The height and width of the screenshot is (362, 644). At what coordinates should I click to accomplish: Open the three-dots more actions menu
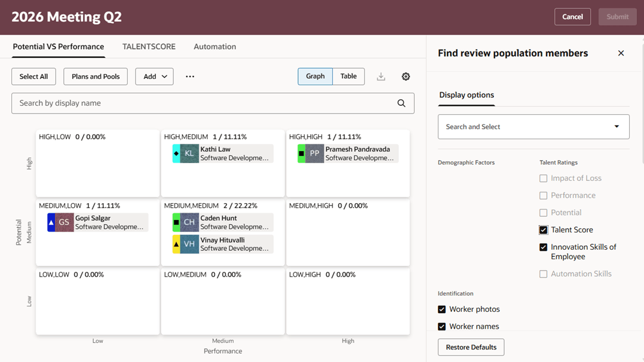tap(190, 76)
